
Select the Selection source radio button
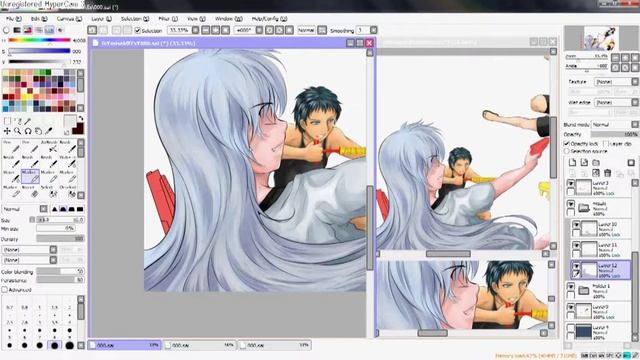[x=567, y=151]
